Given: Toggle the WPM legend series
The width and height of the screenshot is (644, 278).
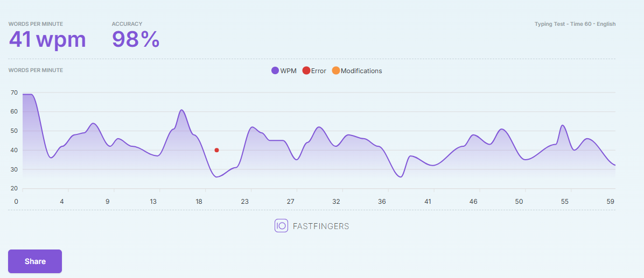Looking at the screenshot, I should coord(284,70).
